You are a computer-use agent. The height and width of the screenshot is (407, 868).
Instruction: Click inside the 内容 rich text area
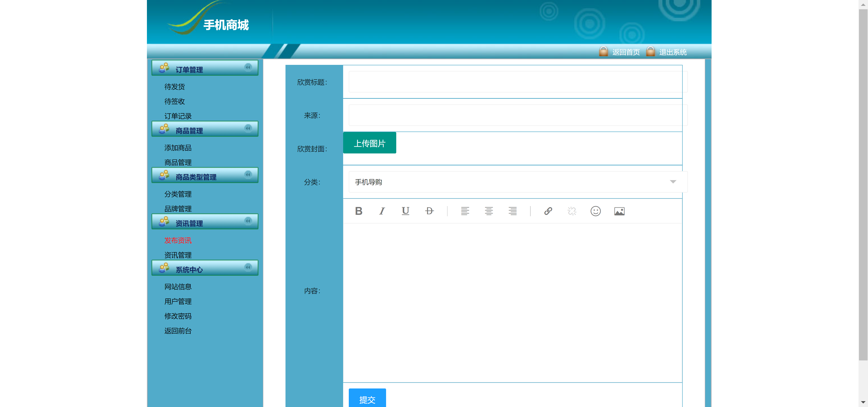[512, 303]
